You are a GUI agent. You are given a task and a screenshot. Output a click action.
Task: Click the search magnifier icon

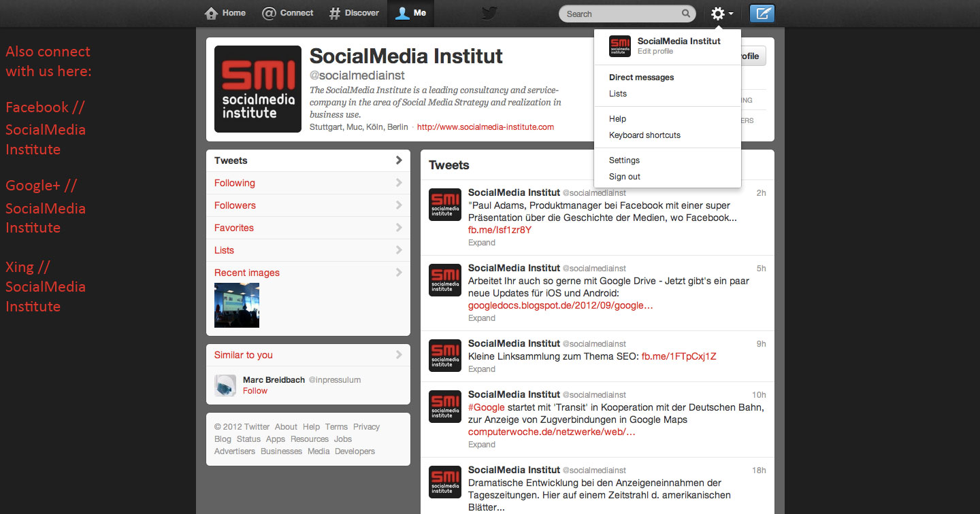[685, 14]
